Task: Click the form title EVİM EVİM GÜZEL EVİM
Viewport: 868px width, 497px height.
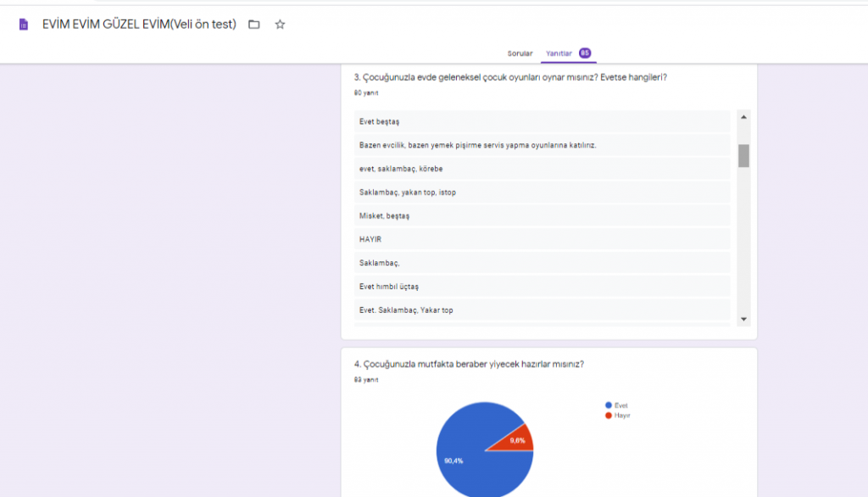Action: click(x=139, y=25)
